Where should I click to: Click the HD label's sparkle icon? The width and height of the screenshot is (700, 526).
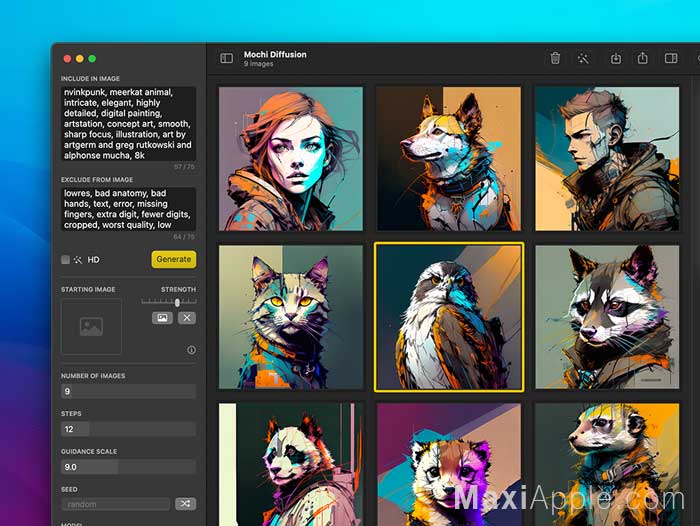(x=78, y=259)
